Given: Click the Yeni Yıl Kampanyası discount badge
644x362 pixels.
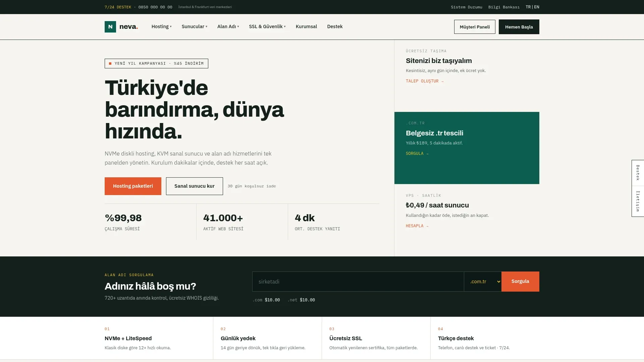Looking at the screenshot, I should [x=156, y=63].
